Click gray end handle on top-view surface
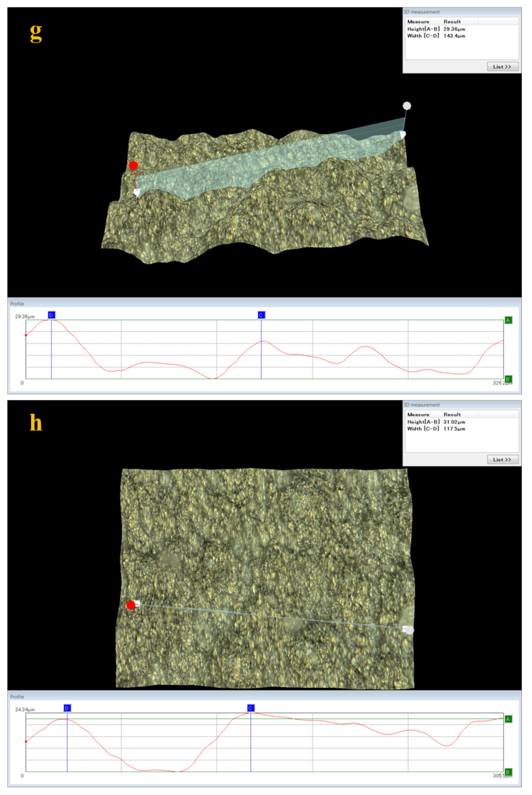Image resolution: width=532 pixels, height=795 pixels. (x=410, y=630)
